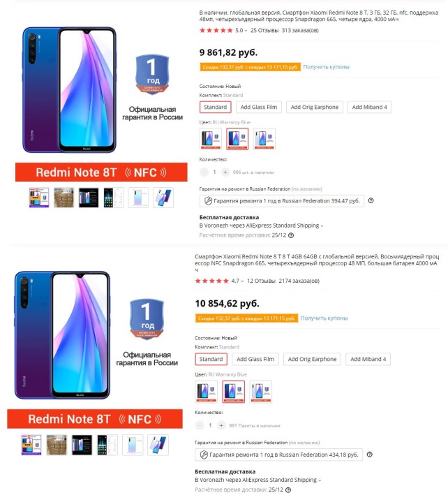The image size is (448, 500).
Task: Select third color swatch in second listing
Action: [x=261, y=392]
